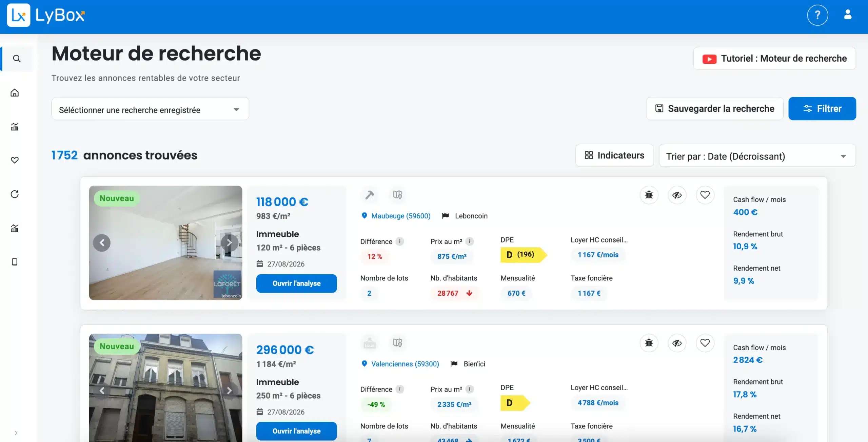Open the help question mark icon
This screenshot has height=442, width=868.
[x=817, y=15]
